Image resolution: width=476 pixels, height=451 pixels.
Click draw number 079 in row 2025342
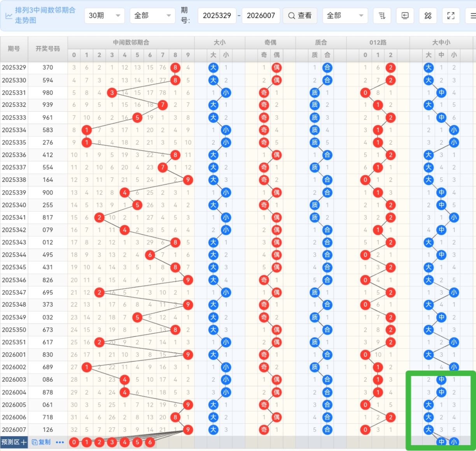coord(48,230)
